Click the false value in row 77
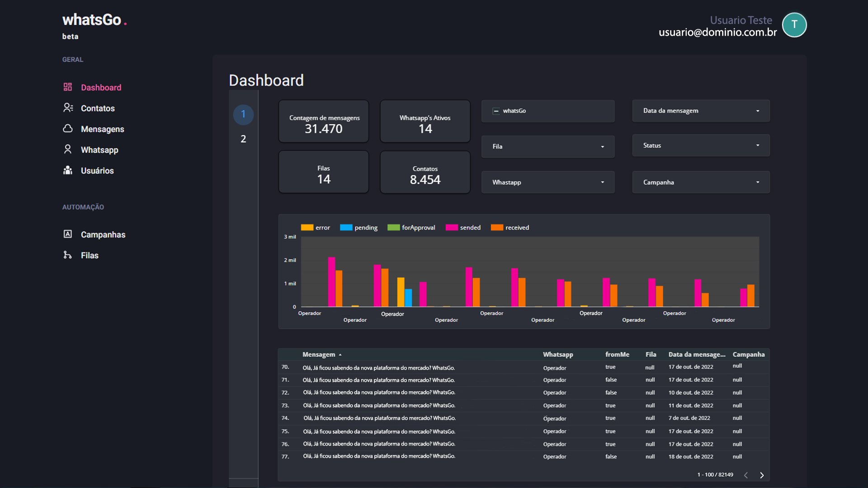The image size is (868, 488). tap(611, 457)
